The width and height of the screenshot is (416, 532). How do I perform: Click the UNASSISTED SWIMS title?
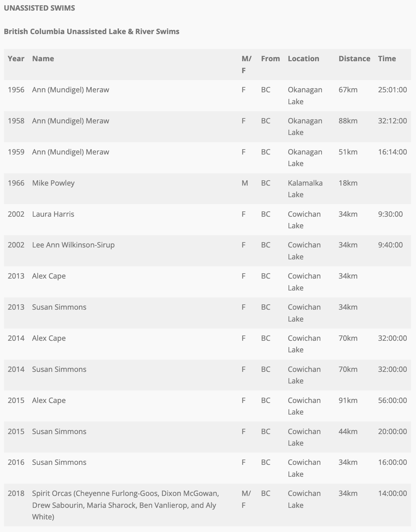(39, 8)
